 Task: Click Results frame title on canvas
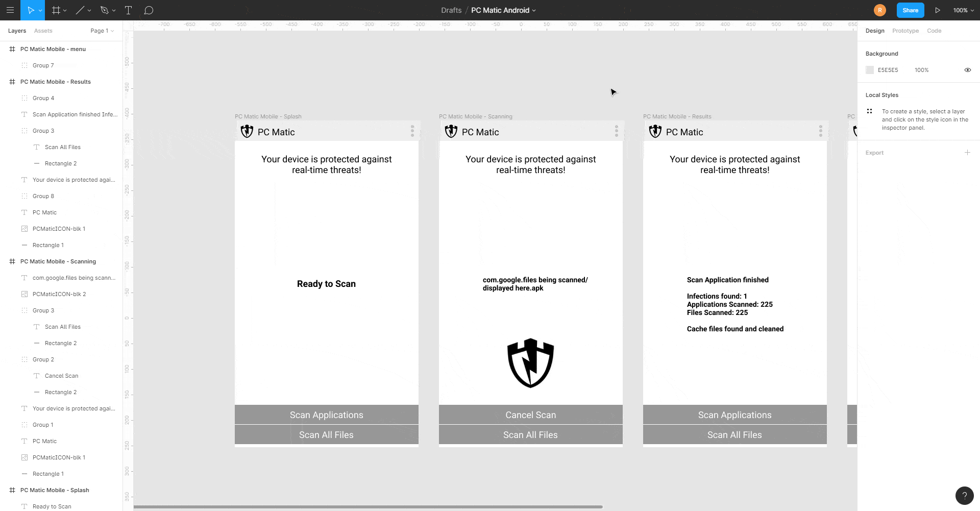[677, 116]
